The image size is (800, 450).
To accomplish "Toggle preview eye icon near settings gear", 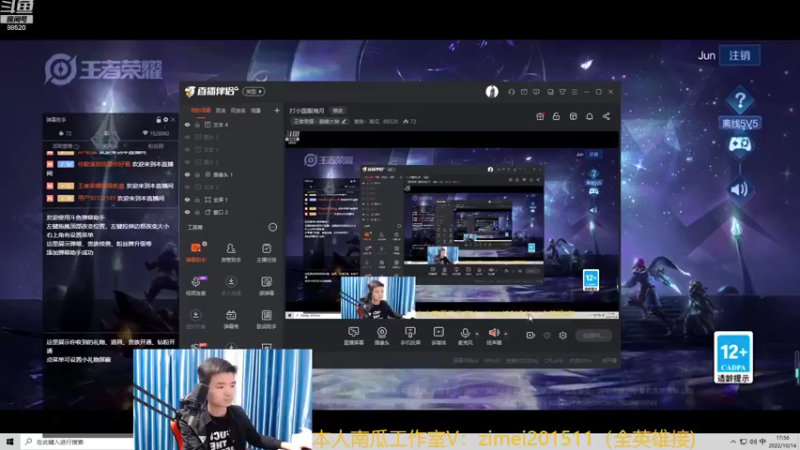I will 547,335.
